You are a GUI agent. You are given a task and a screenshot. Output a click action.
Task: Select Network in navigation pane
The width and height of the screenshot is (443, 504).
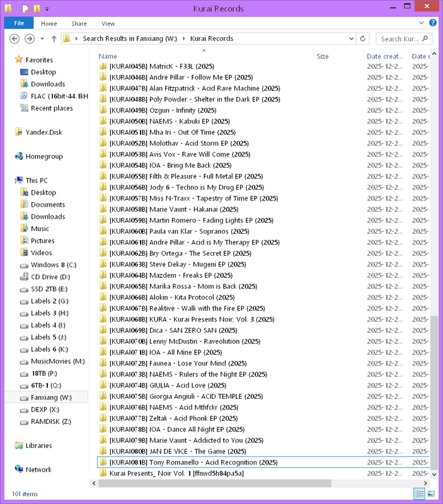38,469
